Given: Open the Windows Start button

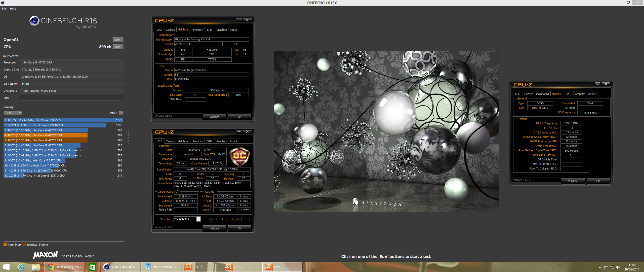Looking at the screenshot, I should [6, 267].
